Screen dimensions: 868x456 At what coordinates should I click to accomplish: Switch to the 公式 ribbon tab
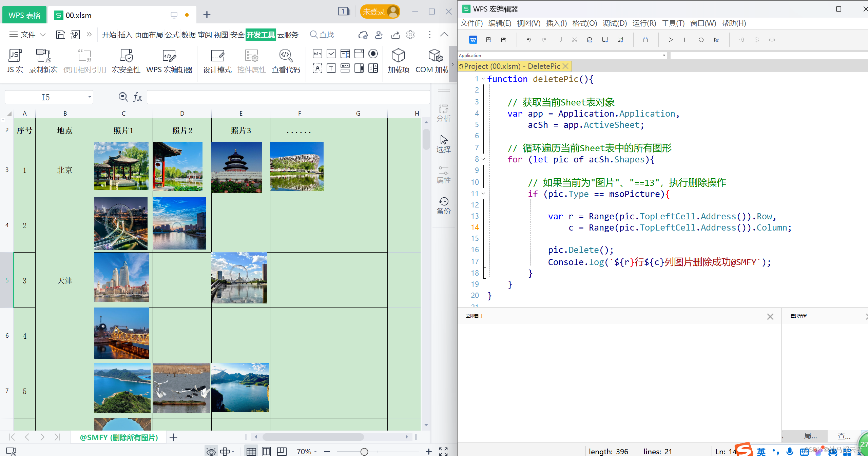point(172,35)
